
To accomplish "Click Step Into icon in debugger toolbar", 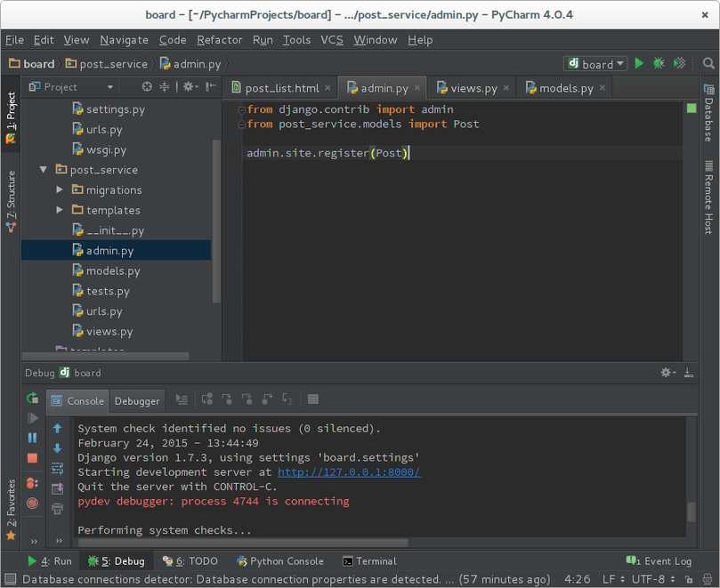I will [x=227, y=399].
